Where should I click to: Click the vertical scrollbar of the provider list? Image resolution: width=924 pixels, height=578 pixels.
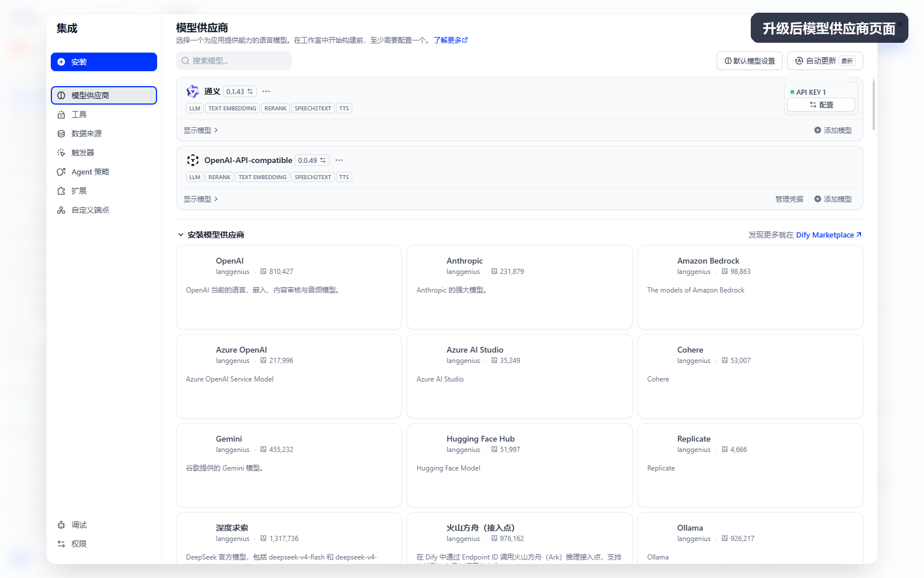pyautogui.click(x=874, y=104)
